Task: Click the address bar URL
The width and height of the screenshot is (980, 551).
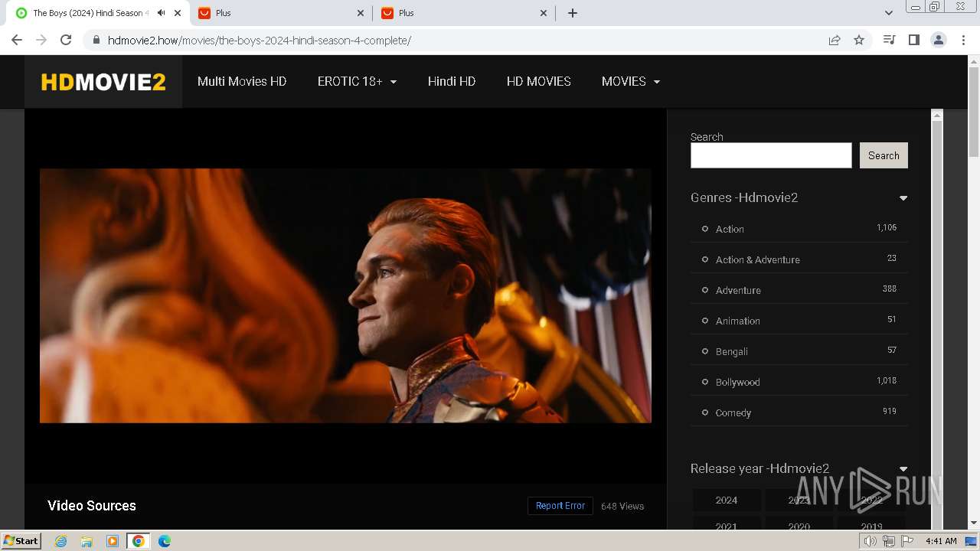Action: tap(260, 40)
